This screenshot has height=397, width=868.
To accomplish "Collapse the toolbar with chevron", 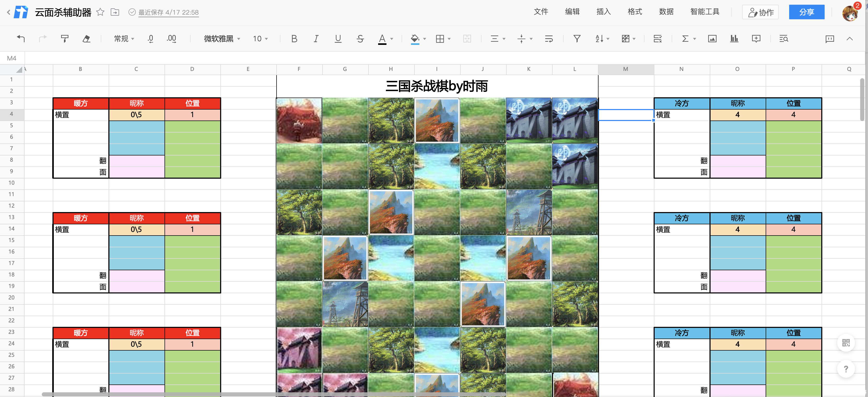I will [849, 39].
